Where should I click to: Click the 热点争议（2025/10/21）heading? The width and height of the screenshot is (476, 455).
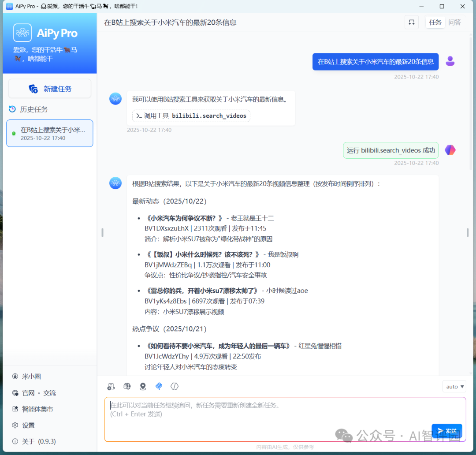(169, 329)
